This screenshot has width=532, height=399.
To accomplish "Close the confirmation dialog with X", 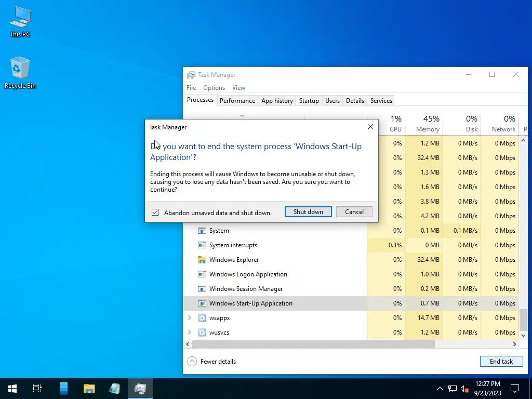I will 370,127.
